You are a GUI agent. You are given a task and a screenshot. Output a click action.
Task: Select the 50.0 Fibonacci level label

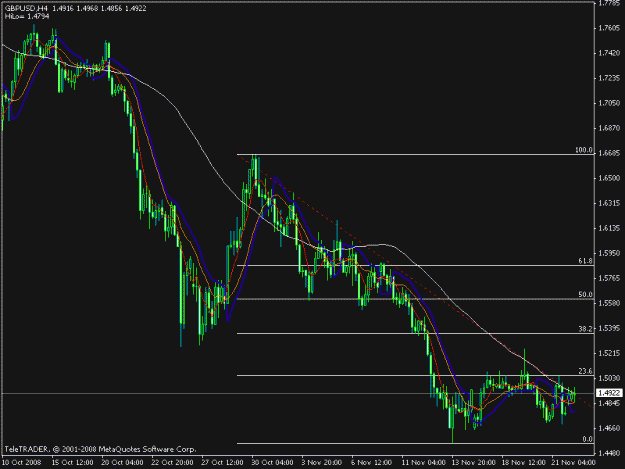pyautogui.click(x=586, y=294)
